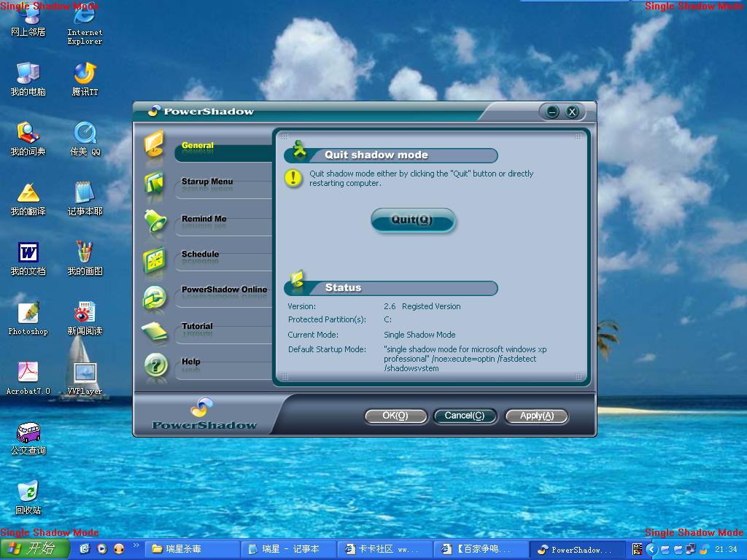Viewport: 747px width, 560px height.
Task: Switch to the Schedule section
Action: [x=200, y=254]
